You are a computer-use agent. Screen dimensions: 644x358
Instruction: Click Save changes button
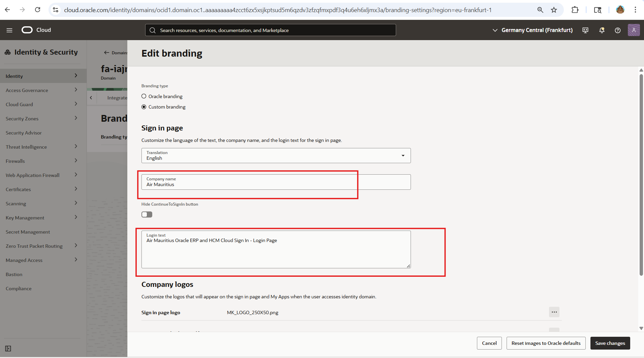[x=610, y=343]
